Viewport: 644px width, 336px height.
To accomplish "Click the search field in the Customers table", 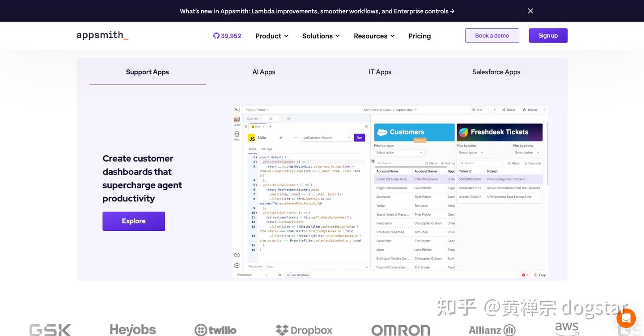I will (398, 163).
